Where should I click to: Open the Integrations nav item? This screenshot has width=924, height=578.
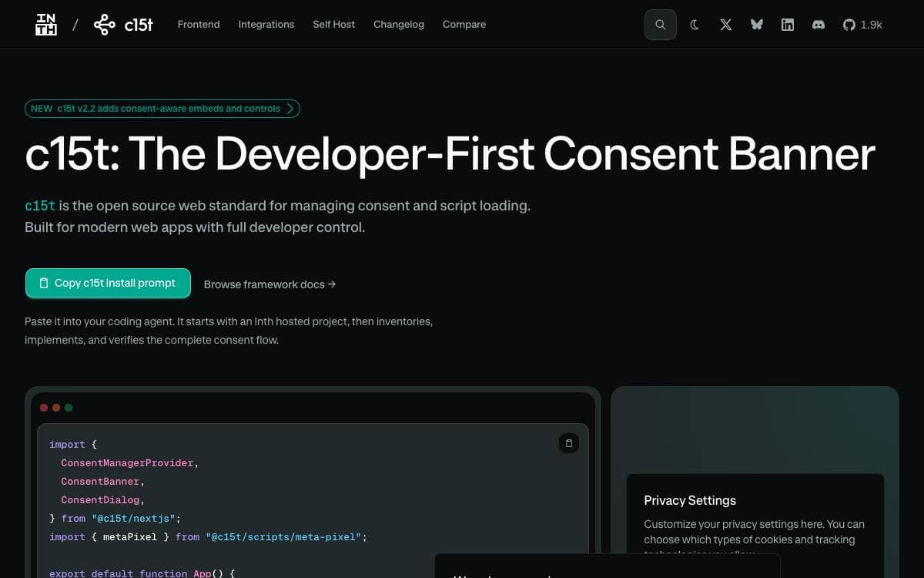click(x=266, y=25)
